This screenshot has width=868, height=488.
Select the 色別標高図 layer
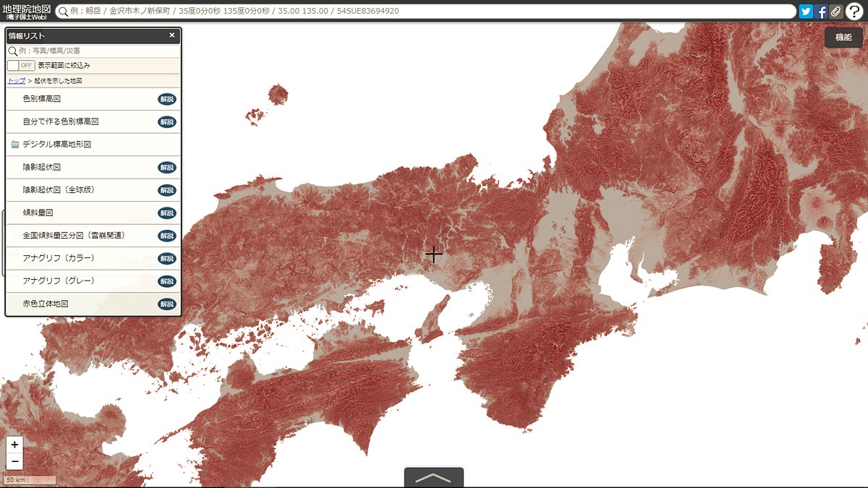pos(93,99)
